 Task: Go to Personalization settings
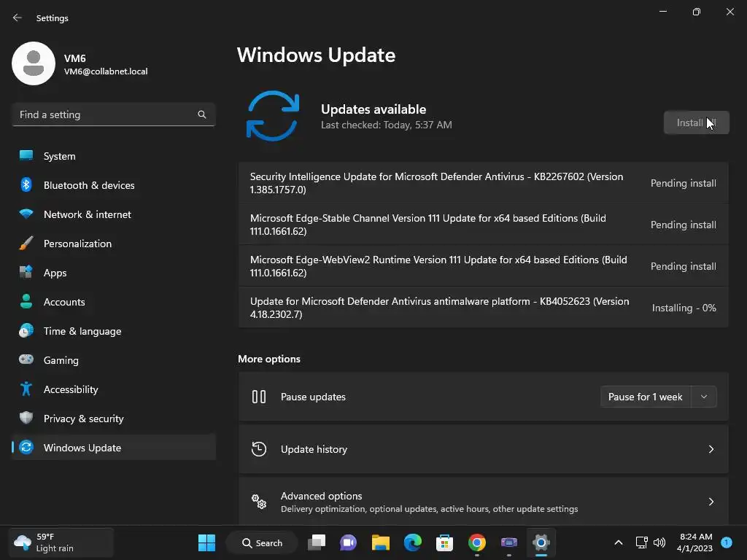tap(113, 244)
